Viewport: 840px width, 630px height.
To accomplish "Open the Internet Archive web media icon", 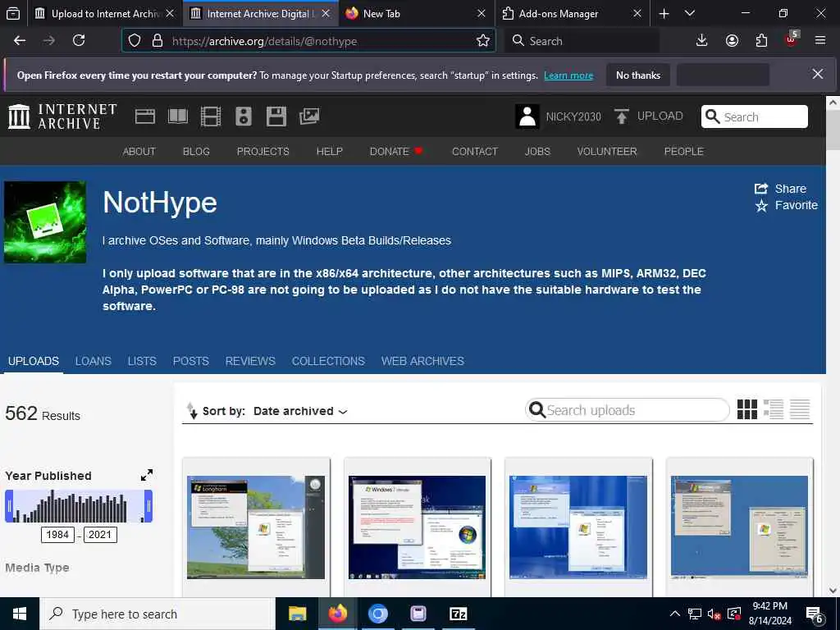I will click(144, 116).
